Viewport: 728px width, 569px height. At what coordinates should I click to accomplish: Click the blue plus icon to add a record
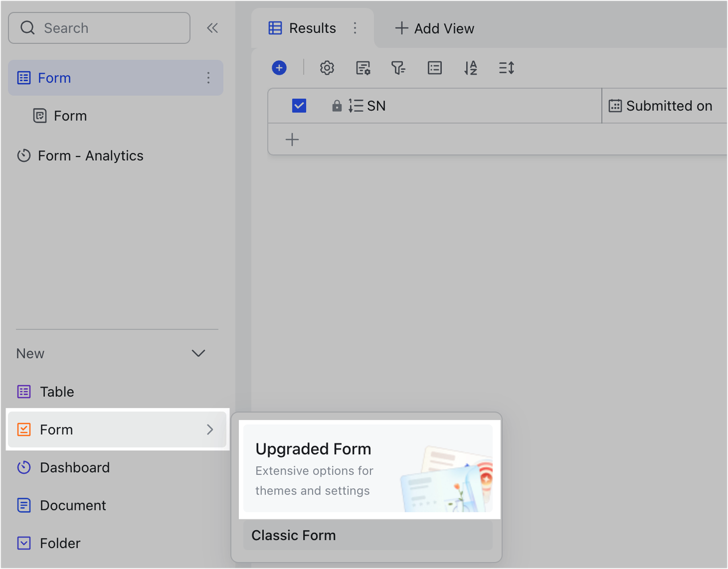(x=279, y=67)
